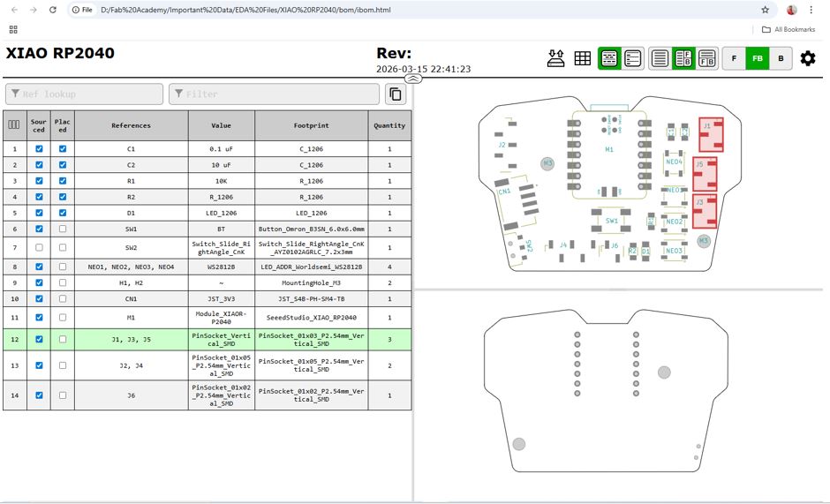830x504 pixels.
Task: Show front layer only with F
Action: pyautogui.click(x=734, y=58)
